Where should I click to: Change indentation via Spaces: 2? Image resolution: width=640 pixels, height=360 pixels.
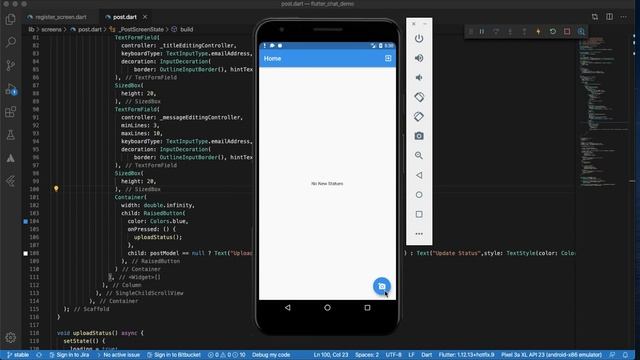coord(367,355)
